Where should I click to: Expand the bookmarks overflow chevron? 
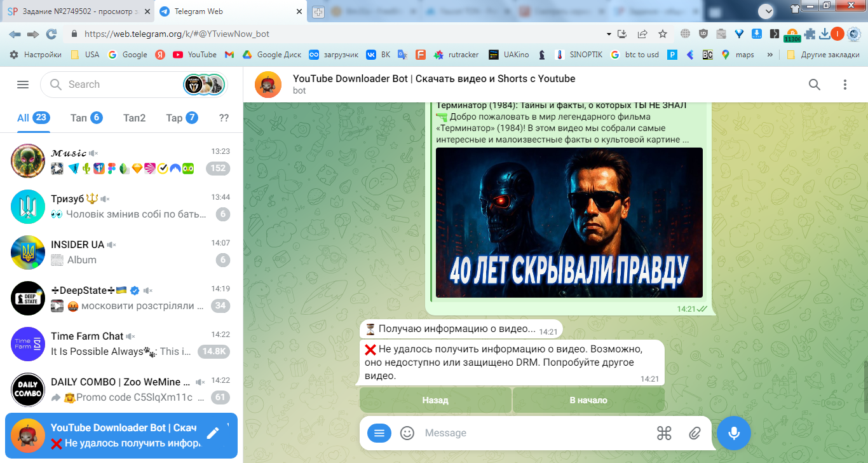(770, 55)
